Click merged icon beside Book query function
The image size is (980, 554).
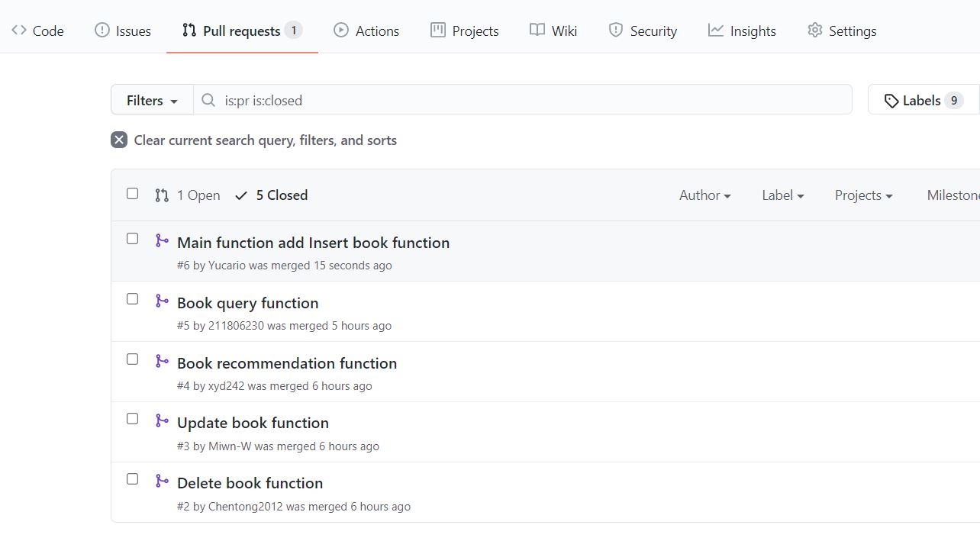pos(162,301)
